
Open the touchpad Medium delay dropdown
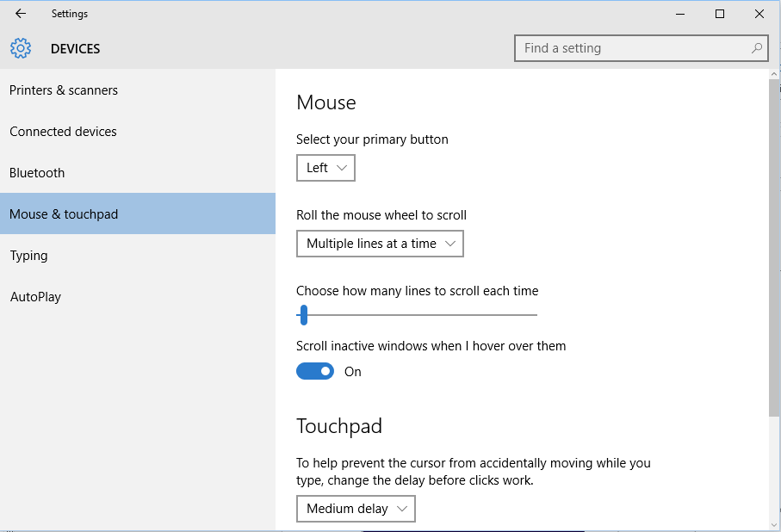tap(356, 509)
